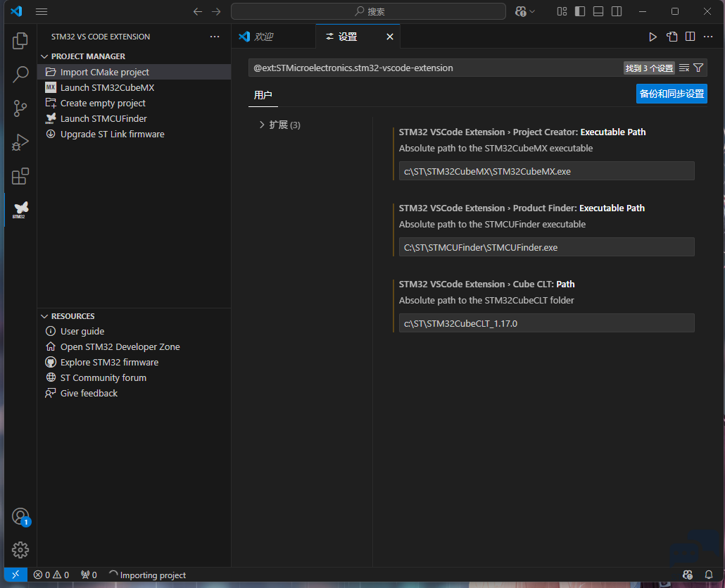
Task: Open STM32 side bar views ellipsis menu
Action: point(215,37)
